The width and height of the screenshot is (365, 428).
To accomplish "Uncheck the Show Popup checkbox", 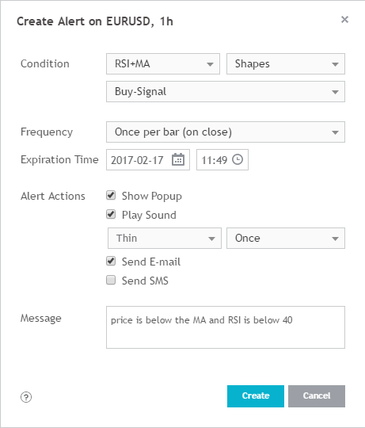I will click(111, 195).
